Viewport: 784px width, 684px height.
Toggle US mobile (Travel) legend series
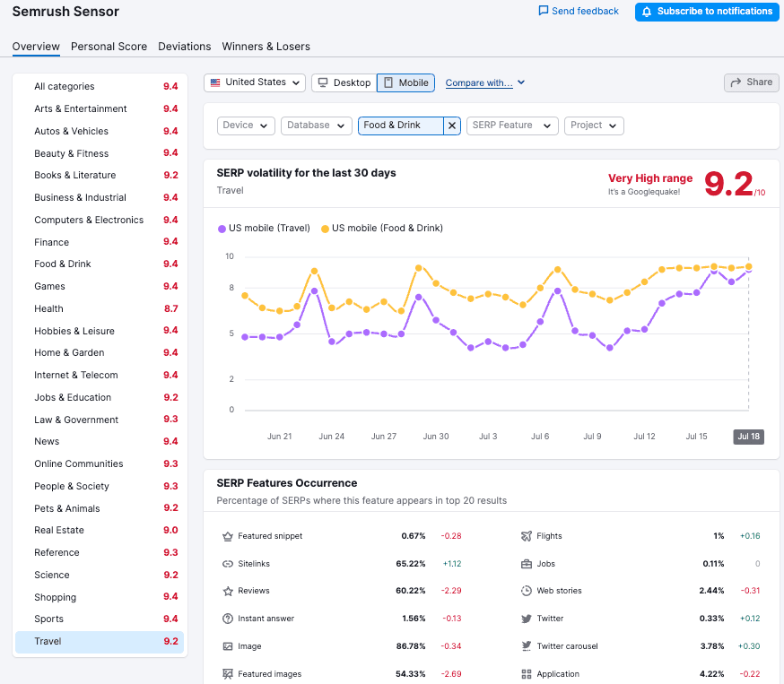point(264,229)
